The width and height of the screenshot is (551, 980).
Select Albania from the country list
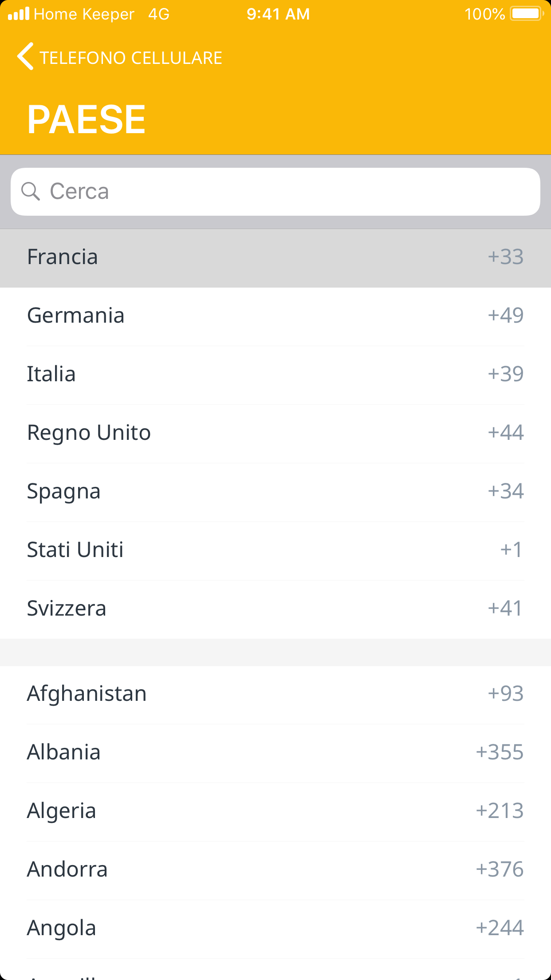click(275, 753)
